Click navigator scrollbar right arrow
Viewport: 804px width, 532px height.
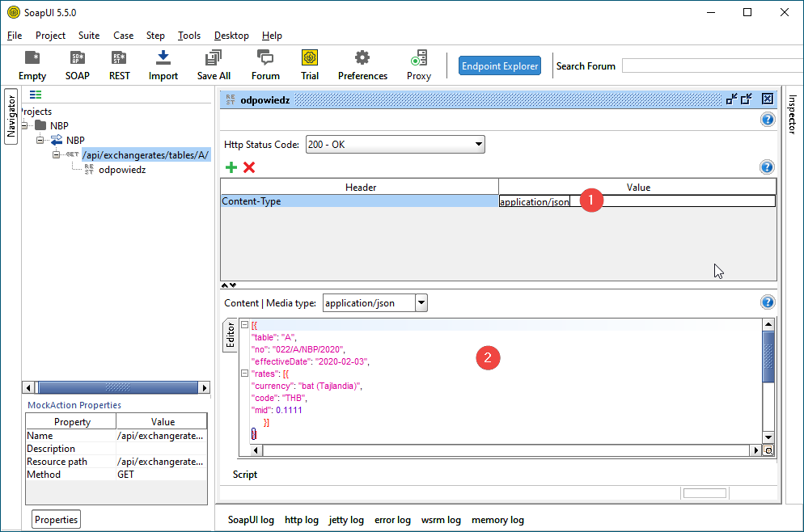click(x=205, y=387)
